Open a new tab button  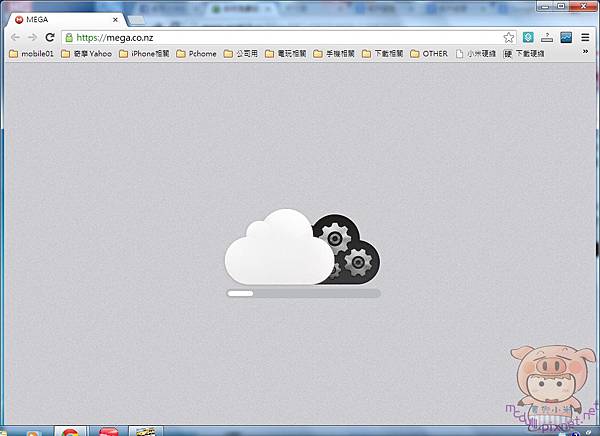coord(136,20)
